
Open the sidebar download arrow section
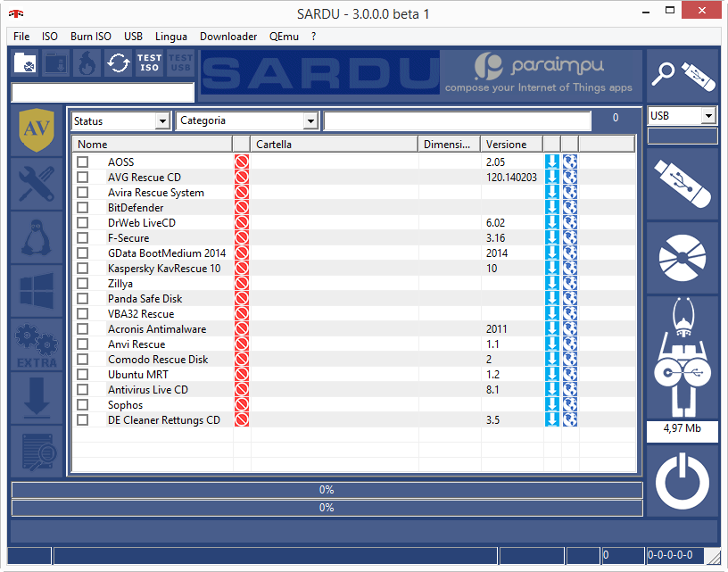[37, 398]
